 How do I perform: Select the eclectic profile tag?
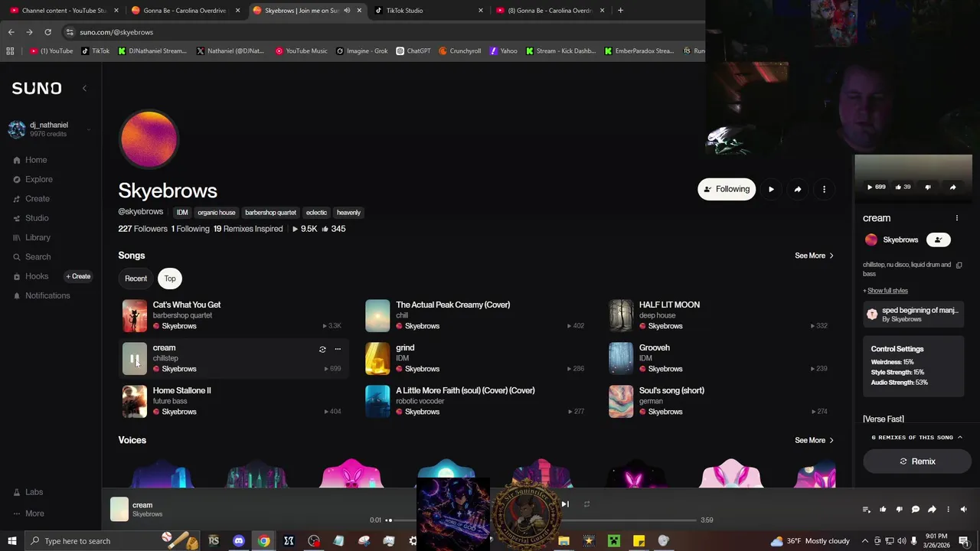[x=316, y=213]
